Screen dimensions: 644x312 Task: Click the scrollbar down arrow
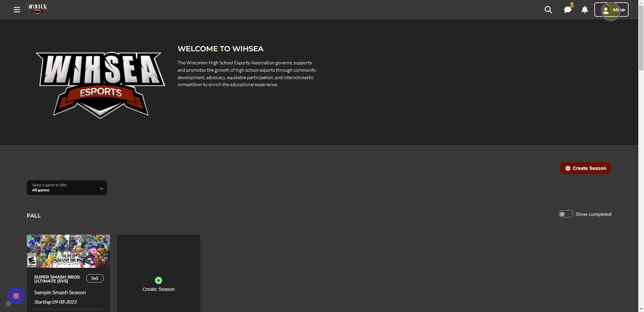click(x=641, y=309)
